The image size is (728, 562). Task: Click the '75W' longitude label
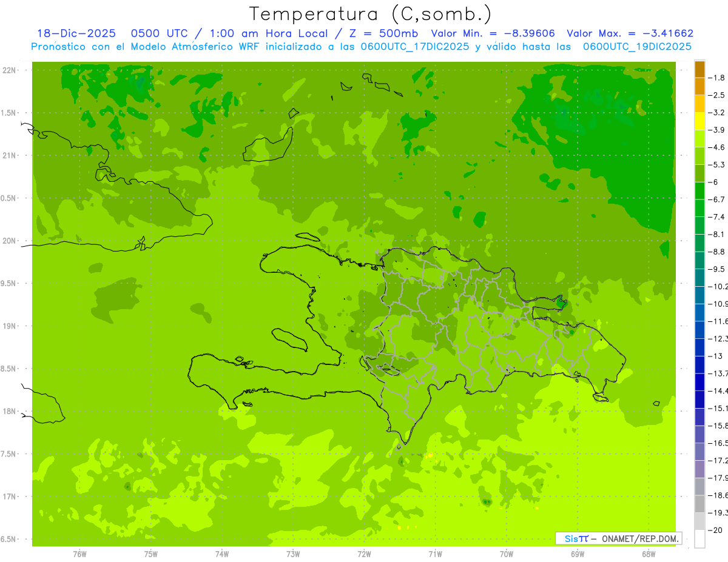coord(151,554)
